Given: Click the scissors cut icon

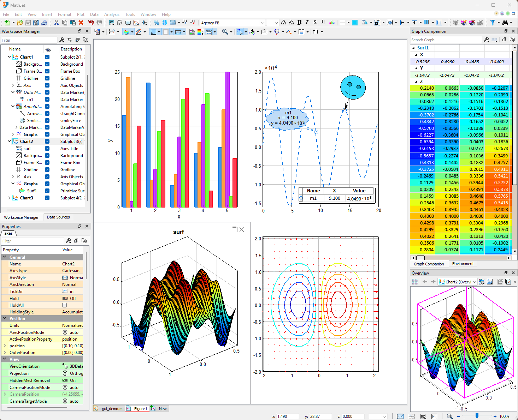Looking at the screenshot, I should 56,23.
